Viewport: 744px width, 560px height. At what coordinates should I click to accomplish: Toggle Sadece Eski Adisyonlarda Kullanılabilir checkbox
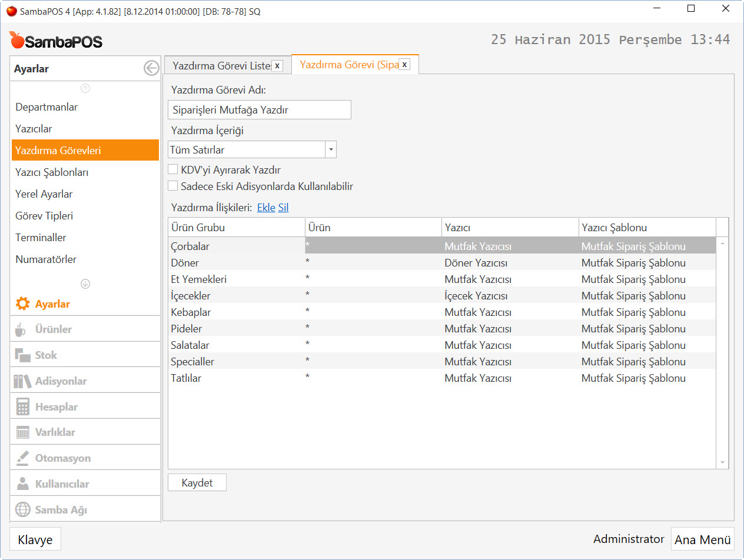(173, 186)
